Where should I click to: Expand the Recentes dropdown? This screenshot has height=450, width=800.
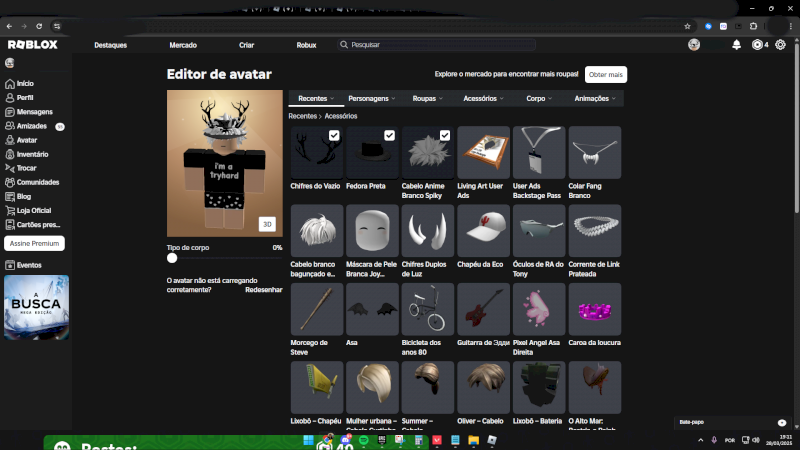(316, 98)
